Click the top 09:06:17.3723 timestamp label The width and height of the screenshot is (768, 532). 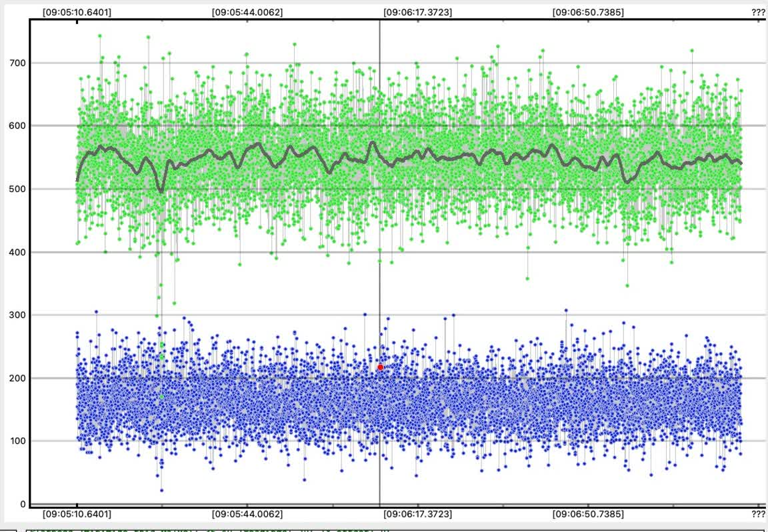pyautogui.click(x=418, y=12)
